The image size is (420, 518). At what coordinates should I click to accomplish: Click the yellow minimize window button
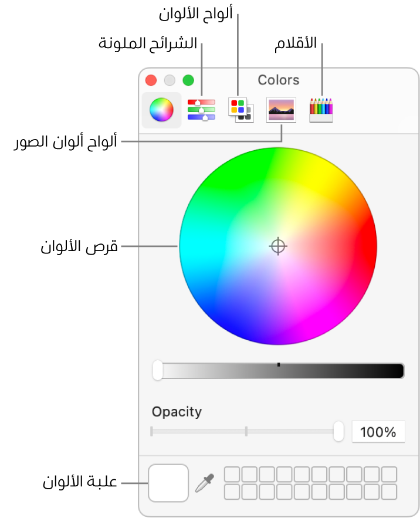170,80
